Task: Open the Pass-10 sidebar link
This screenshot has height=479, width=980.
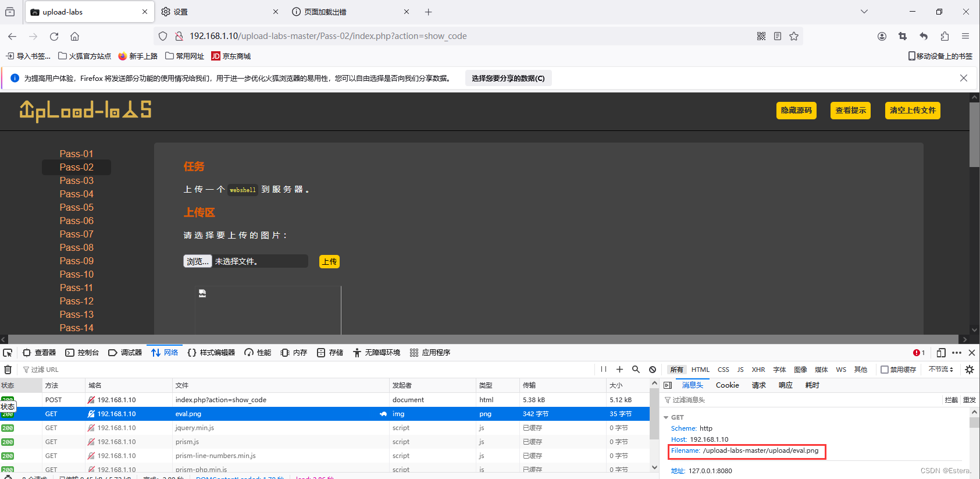Action: click(76, 274)
